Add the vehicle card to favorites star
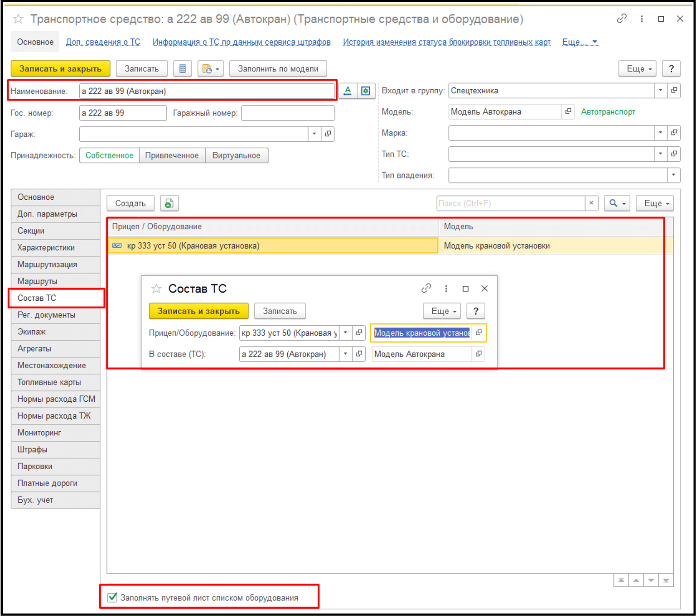Viewport: 696px width, 616px height. (x=18, y=19)
